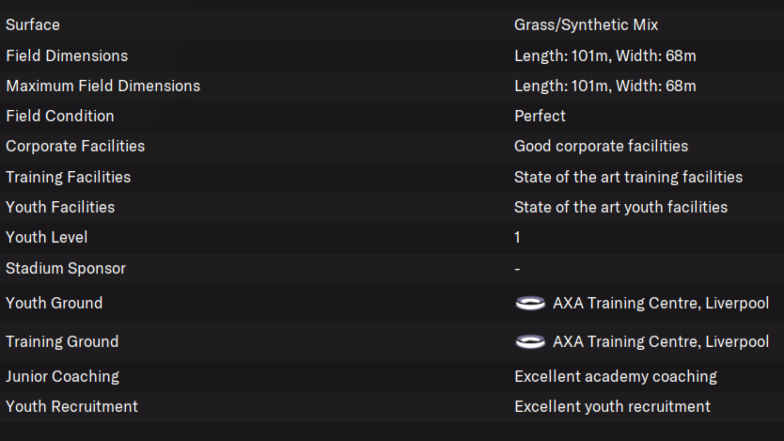Select the Youth Level row label
This screenshot has height=441, width=784.
(x=46, y=237)
